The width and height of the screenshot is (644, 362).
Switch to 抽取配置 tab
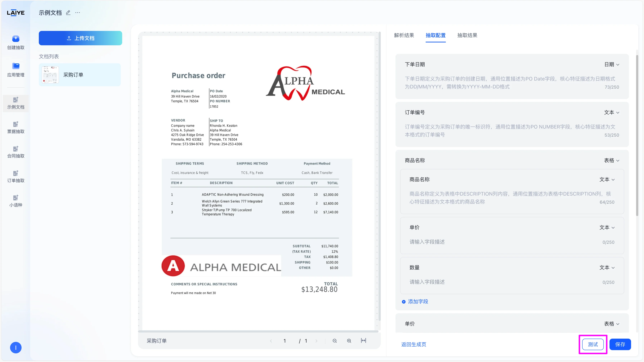(436, 35)
